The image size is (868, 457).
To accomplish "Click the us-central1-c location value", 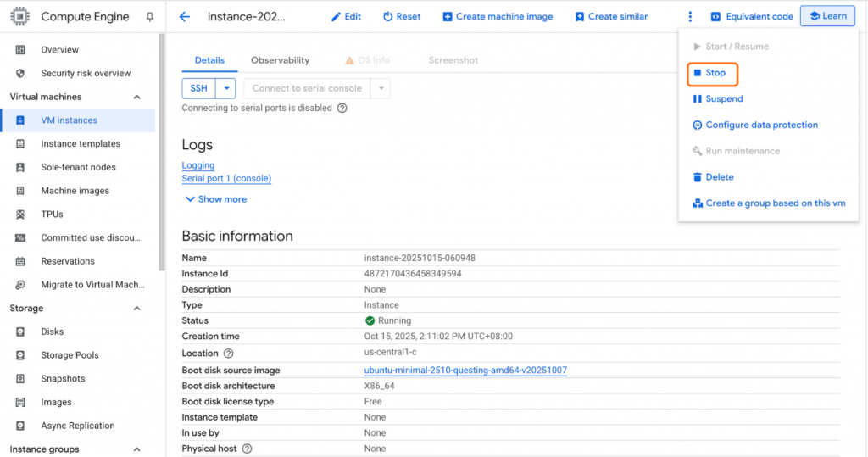I will (x=390, y=353).
